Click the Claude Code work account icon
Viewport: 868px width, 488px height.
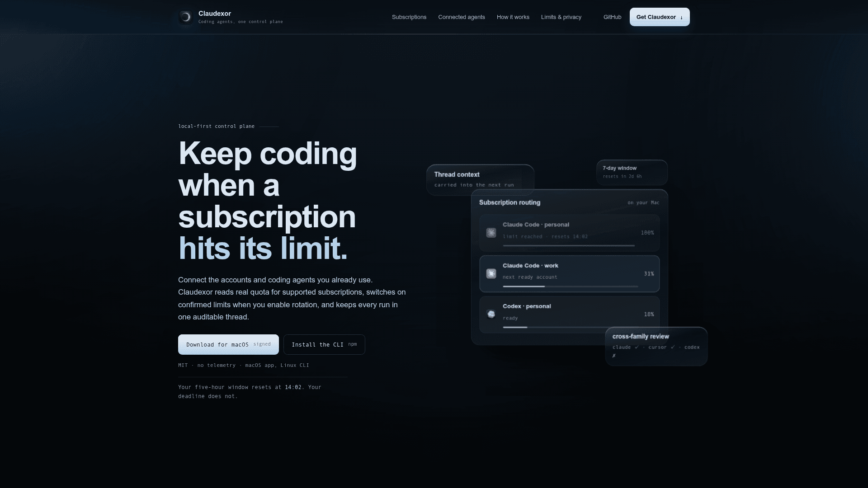pyautogui.click(x=491, y=273)
